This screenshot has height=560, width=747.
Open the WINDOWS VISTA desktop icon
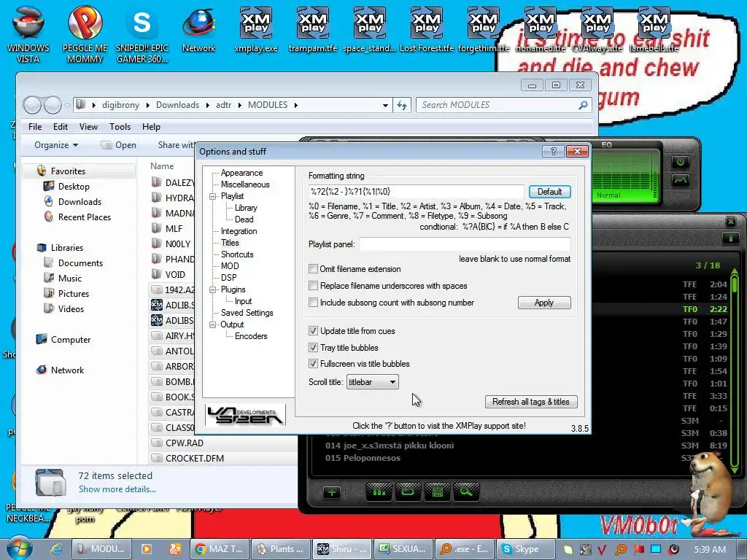pyautogui.click(x=28, y=34)
